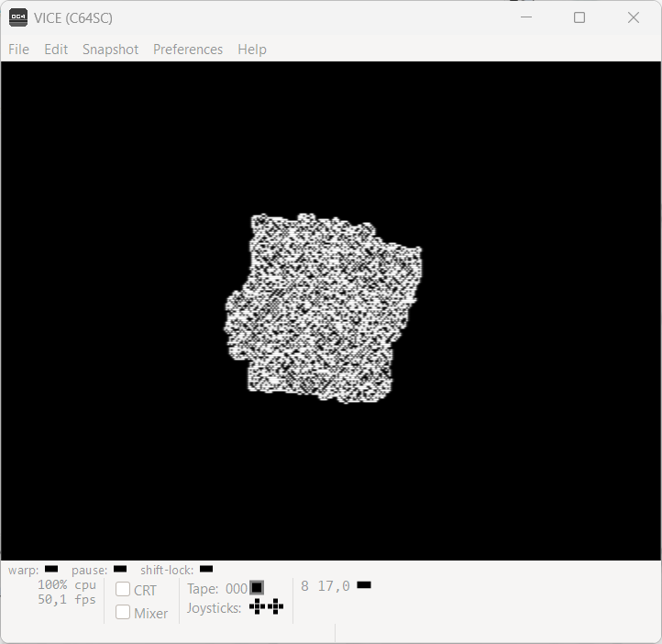Viewport: 662px width, 644px height.
Task: Enable the Mixer checkbox
Action: [123, 612]
